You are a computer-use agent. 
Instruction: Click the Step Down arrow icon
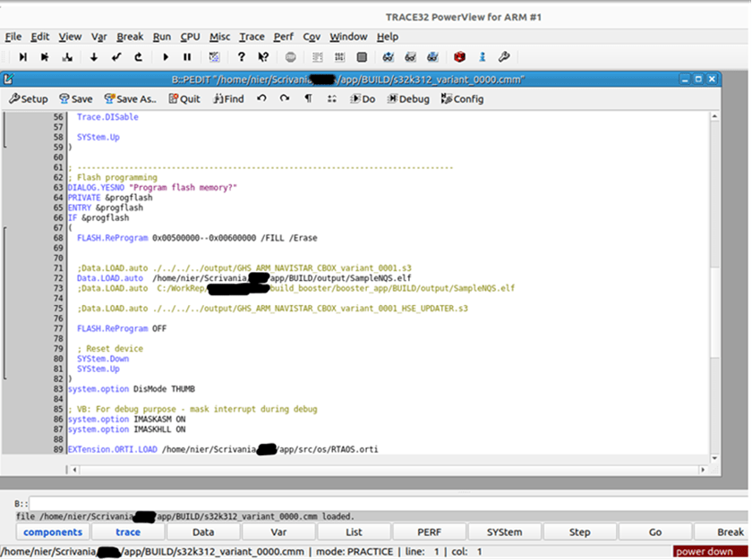coord(93,57)
